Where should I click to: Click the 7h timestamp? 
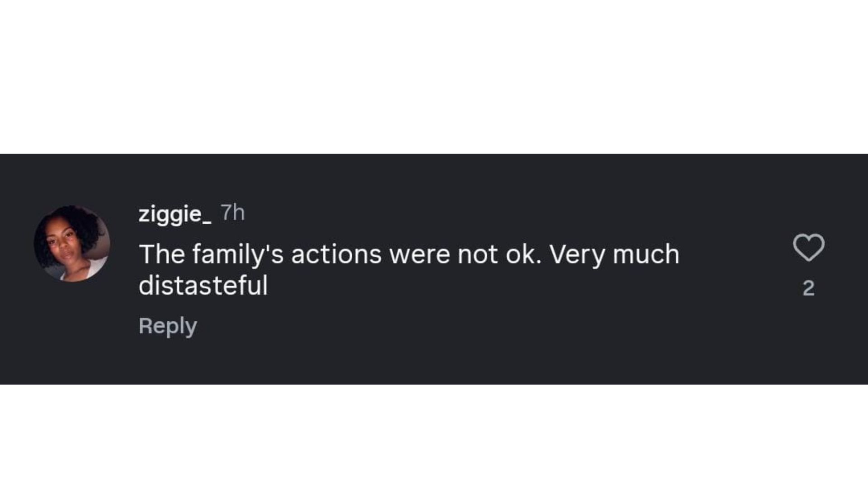pyautogui.click(x=232, y=212)
